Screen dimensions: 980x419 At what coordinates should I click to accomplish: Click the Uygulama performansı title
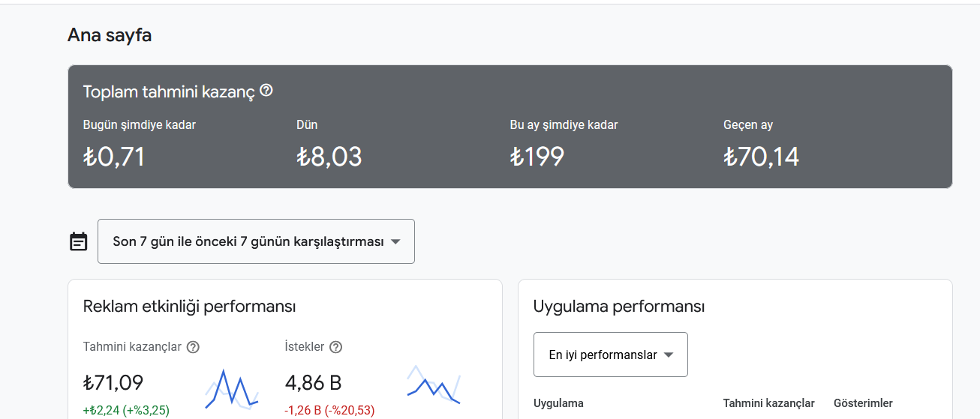[619, 307]
